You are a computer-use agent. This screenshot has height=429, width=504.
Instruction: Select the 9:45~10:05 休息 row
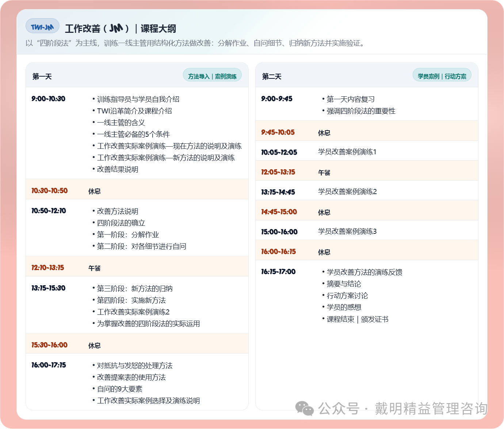point(367,132)
